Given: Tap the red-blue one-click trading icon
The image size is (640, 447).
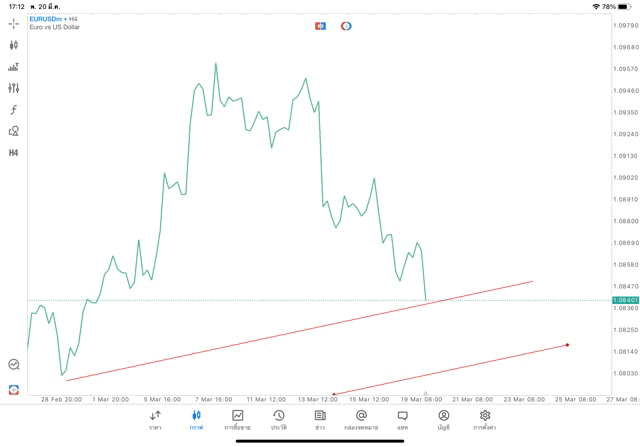Looking at the screenshot, I should (x=321, y=26).
